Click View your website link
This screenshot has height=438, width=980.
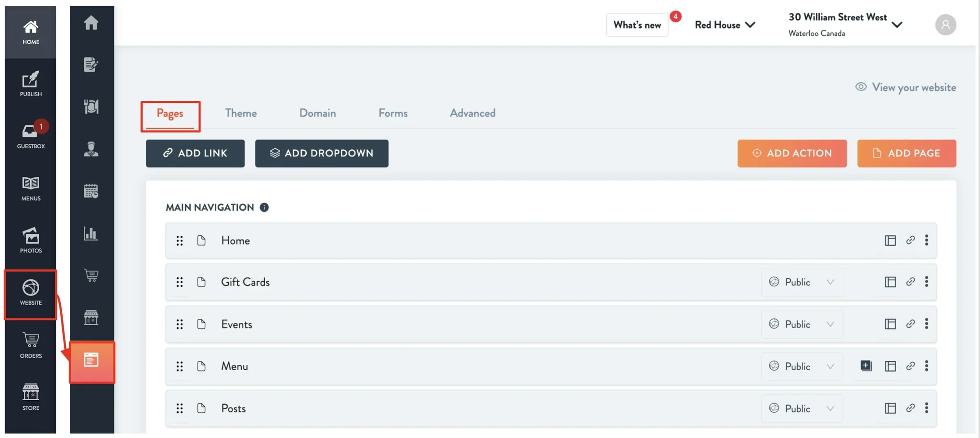tap(905, 87)
